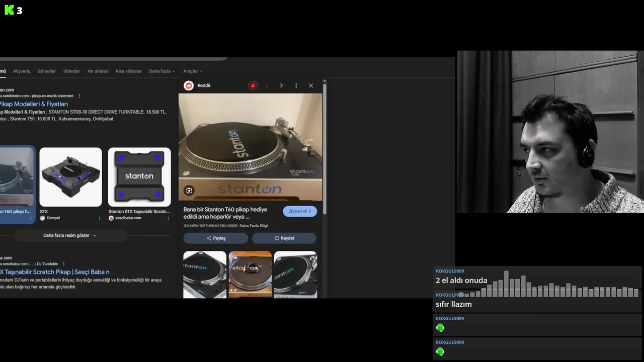Close the image preview panel
Screen dimensions: 644x362
(310, 85)
